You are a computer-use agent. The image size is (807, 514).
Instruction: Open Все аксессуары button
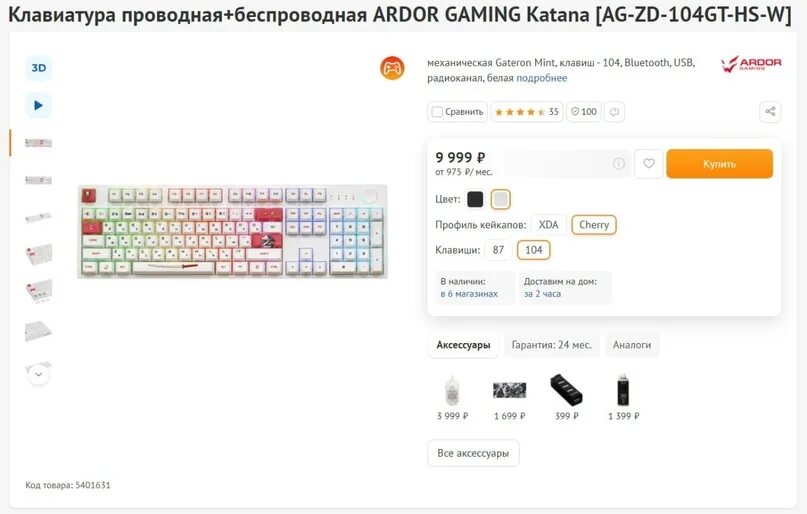pos(473,453)
